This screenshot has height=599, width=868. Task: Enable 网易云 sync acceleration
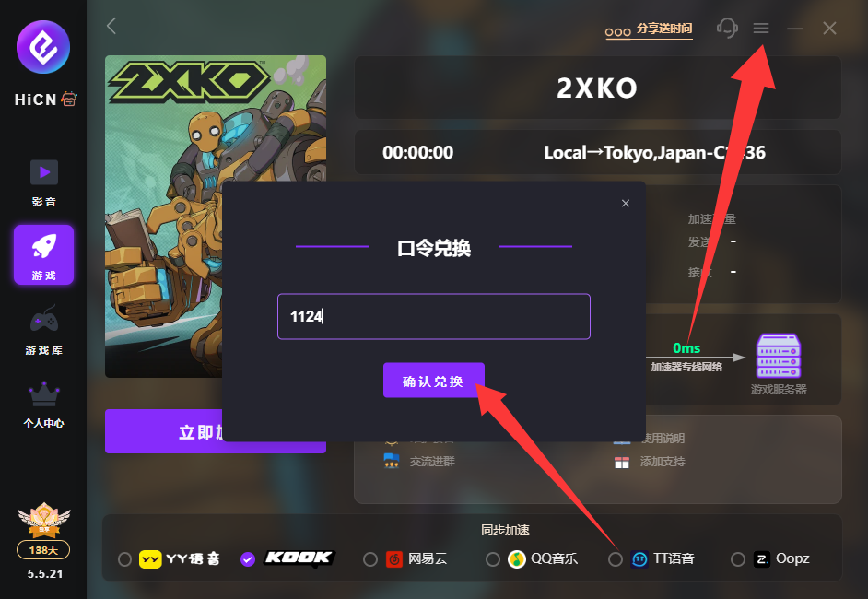click(370, 559)
